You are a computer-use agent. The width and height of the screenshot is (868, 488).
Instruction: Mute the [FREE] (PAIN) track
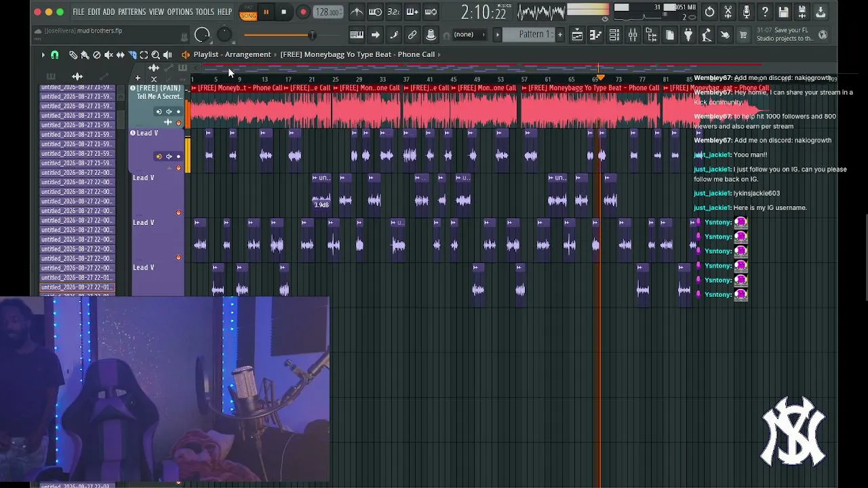click(x=178, y=123)
